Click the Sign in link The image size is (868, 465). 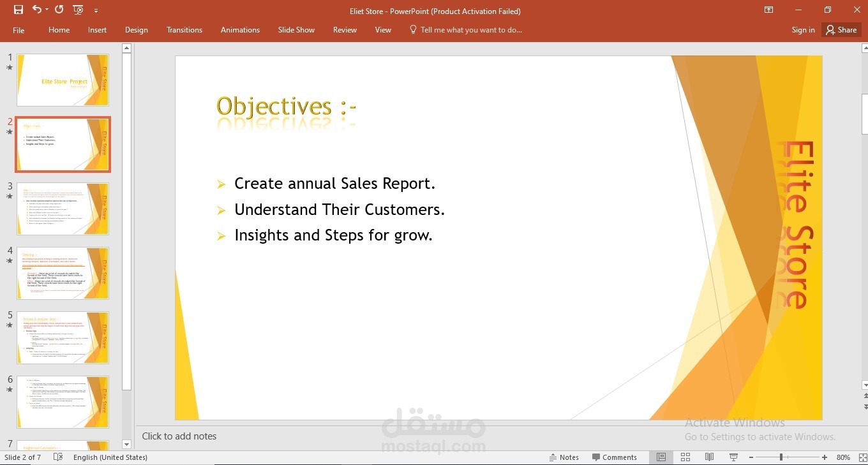coord(803,30)
